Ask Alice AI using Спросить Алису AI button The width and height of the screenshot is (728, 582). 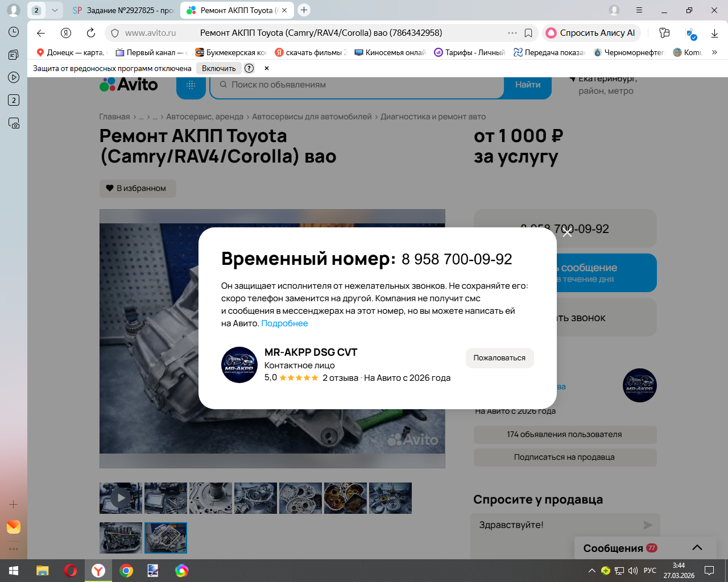click(x=591, y=33)
